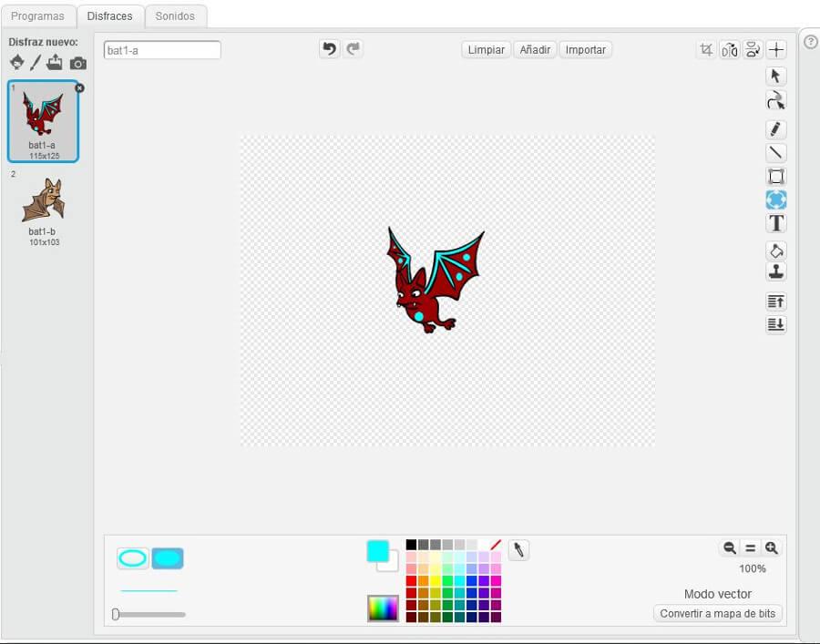Click the Stamp duplicate tool
The image size is (820, 644).
tap(775, 271)
